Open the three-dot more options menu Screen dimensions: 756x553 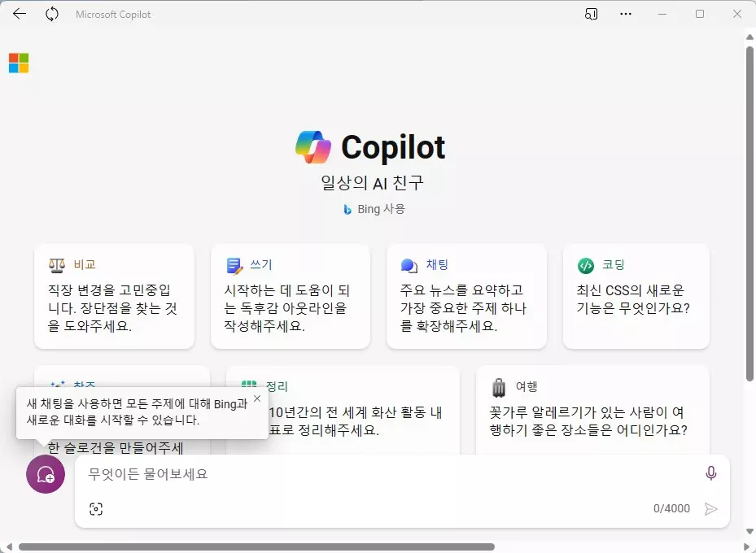626,14
